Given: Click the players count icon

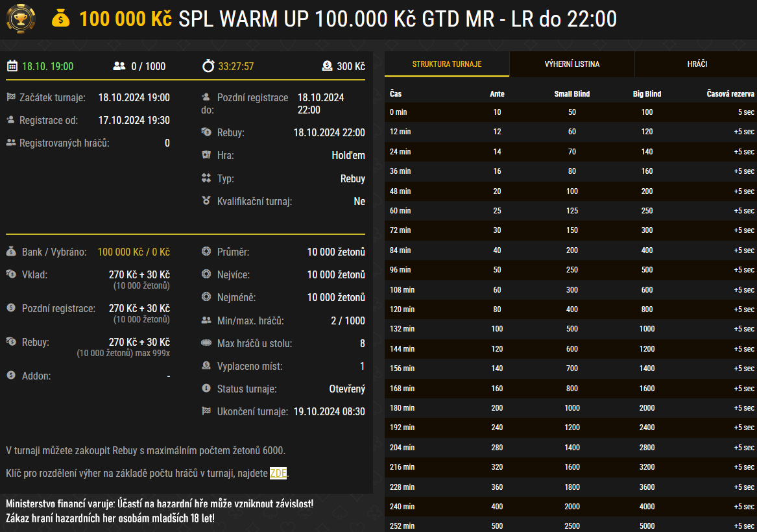Looking at the screenshot, I should point(119,66).
